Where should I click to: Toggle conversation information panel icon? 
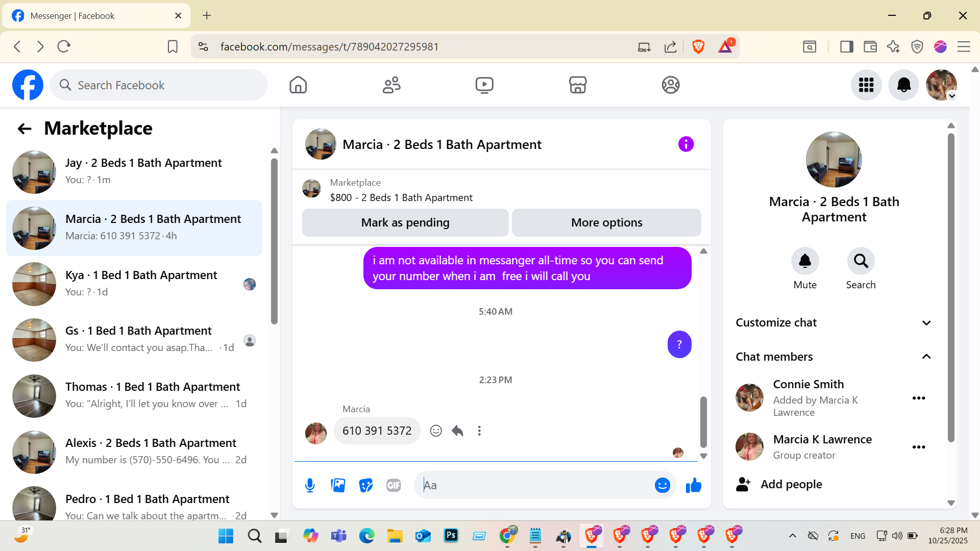[685, 144]
